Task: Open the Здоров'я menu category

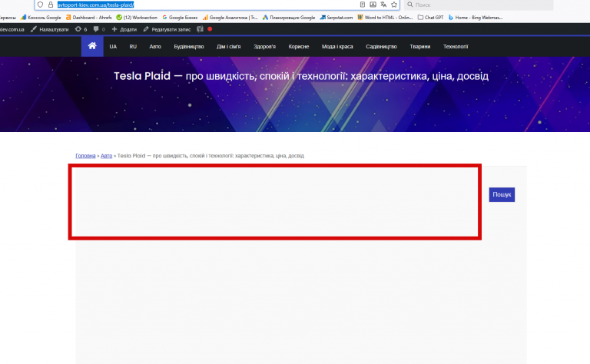Action: point(264,47)
